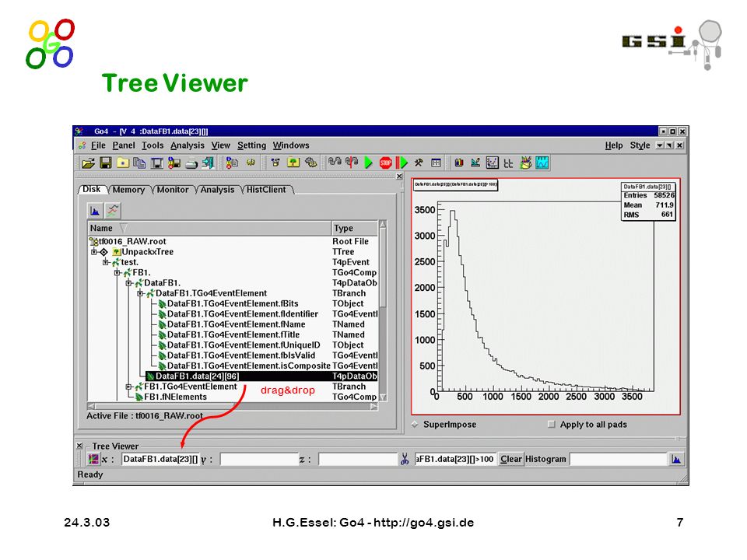Click the x expression input field
This screenshot has height=560, width=747.
point(160,459)
